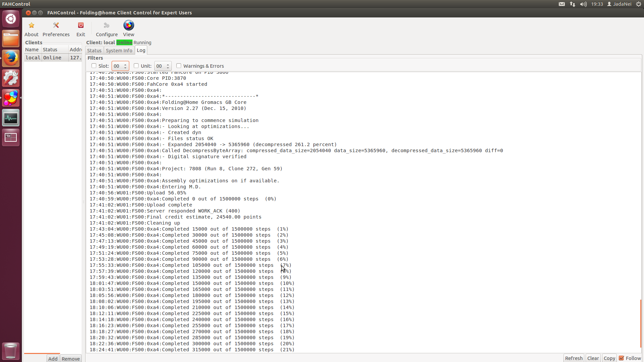This screenshot has height=362, width=644.
Task: Switch to the System Info tab
Action: [x=119, y=50]
